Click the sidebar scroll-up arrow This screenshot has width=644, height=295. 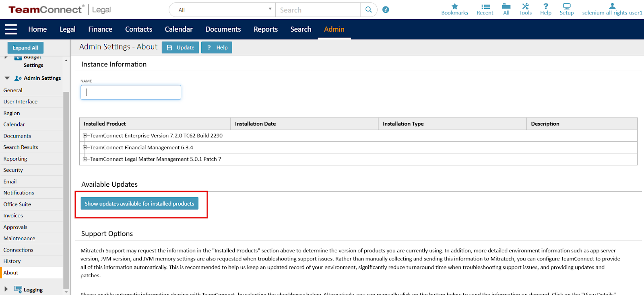pos(66,60)
